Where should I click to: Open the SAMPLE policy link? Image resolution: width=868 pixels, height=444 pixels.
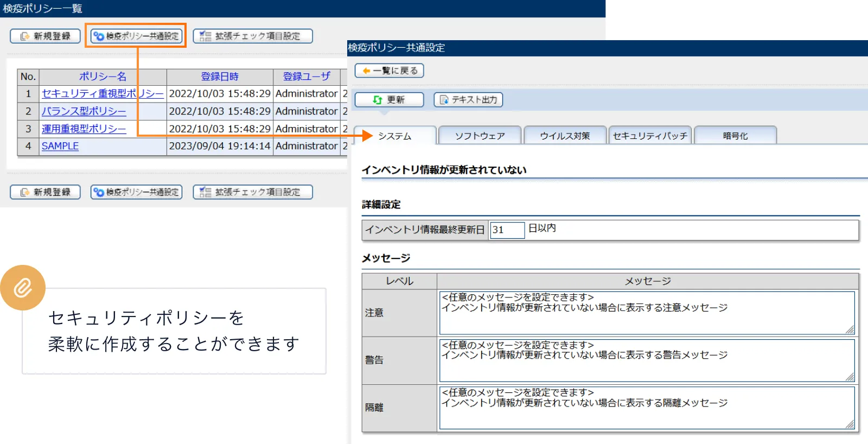[x=60, y=146]
